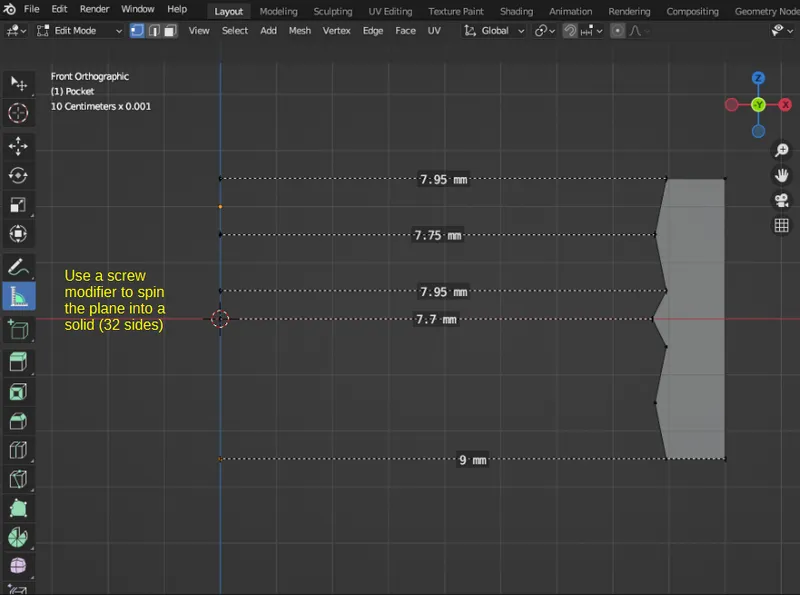Open the Modeling workspace tab
The image size is (800, 595).
pyautogui.click(x=278, y=11)
